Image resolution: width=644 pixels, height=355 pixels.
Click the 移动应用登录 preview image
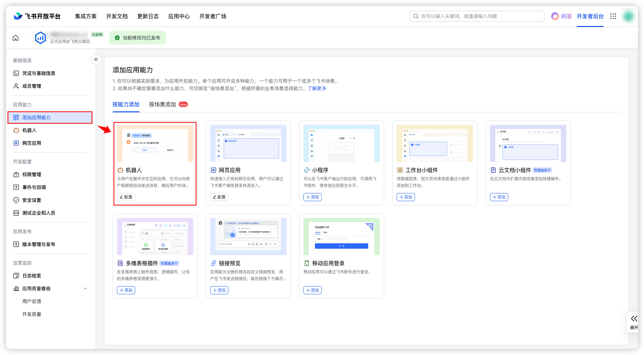[x=342, y=237]
